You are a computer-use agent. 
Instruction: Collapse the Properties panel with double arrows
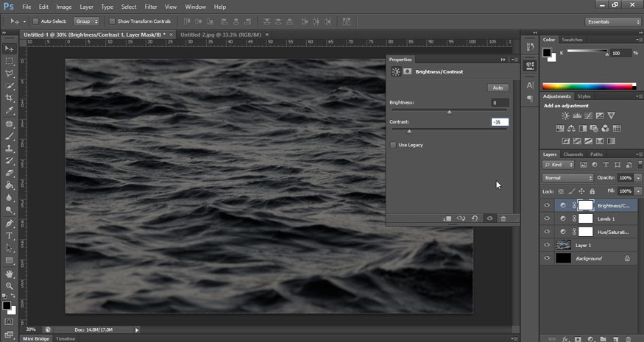503,60
